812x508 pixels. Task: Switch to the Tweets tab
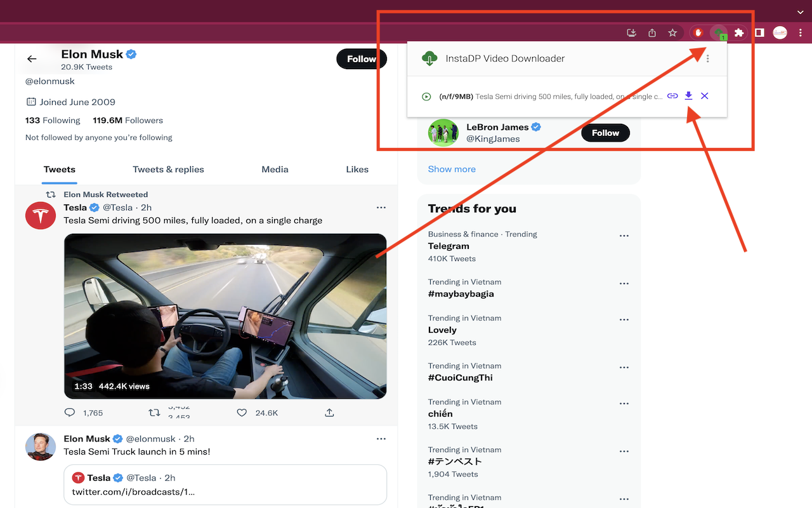tap(60, 170)
